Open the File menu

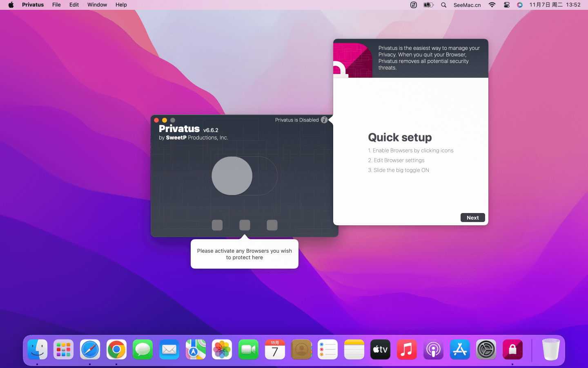click(56, 5)
